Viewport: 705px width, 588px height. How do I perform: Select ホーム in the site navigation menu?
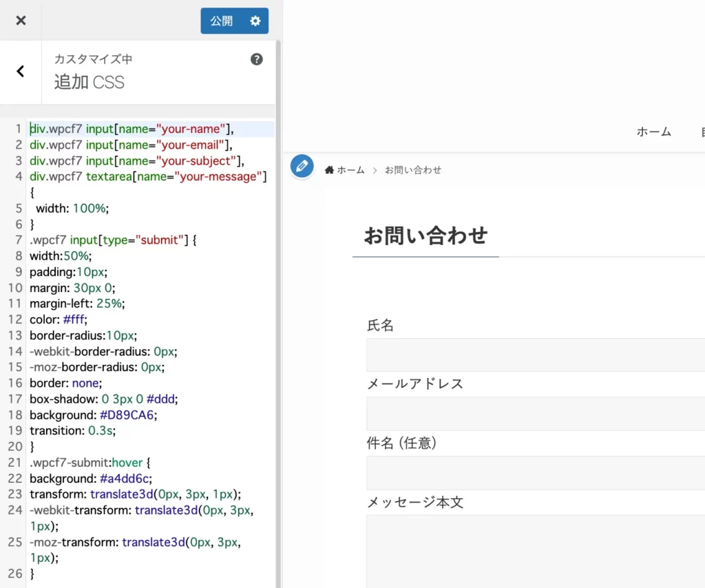(x=654, y=132)
